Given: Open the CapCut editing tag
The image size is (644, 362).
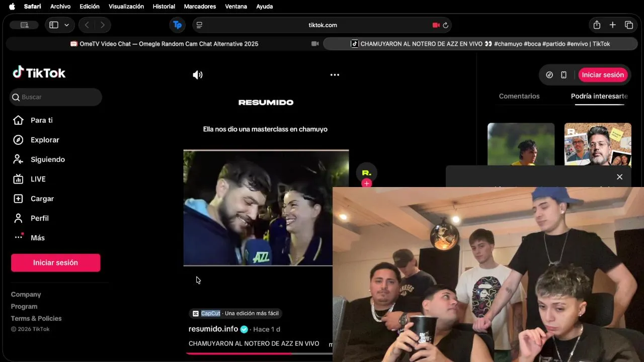Looking at the screenshot, I should 235,313.
